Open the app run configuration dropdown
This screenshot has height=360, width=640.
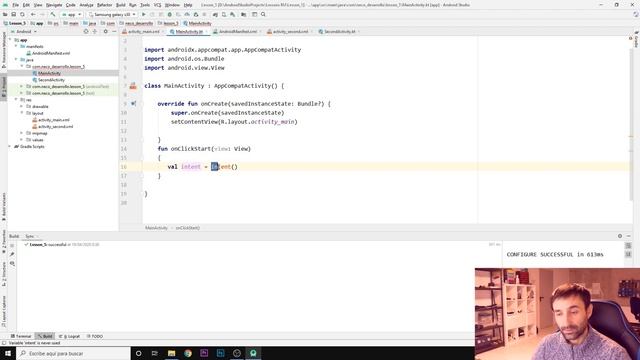(x=72, y=14)
